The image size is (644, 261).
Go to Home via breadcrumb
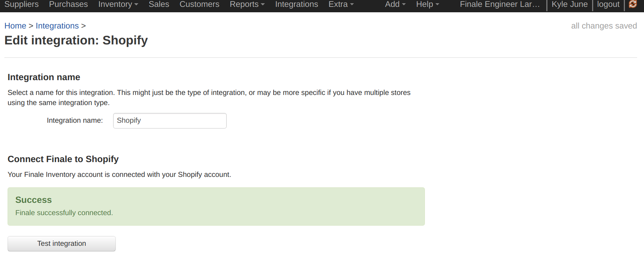pos(15,26)
